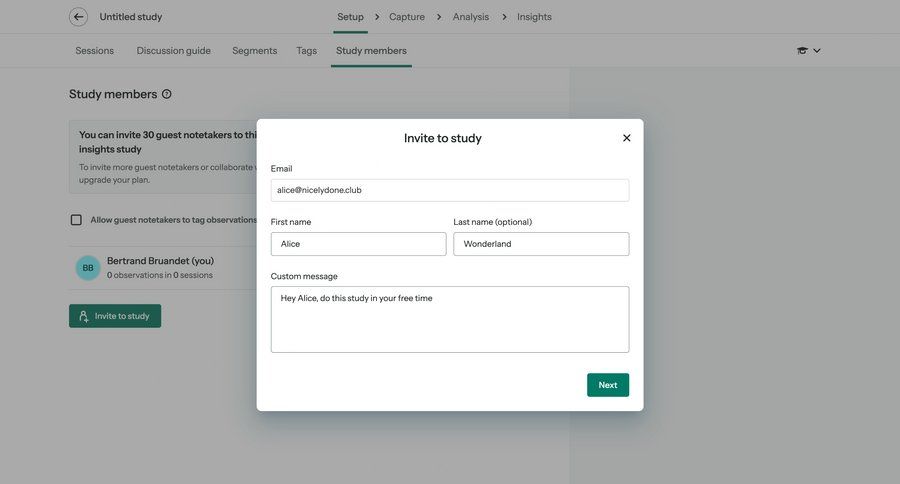The image size is (900, 484).
Task: Click the info icon beside Study members
Action: 166,94
